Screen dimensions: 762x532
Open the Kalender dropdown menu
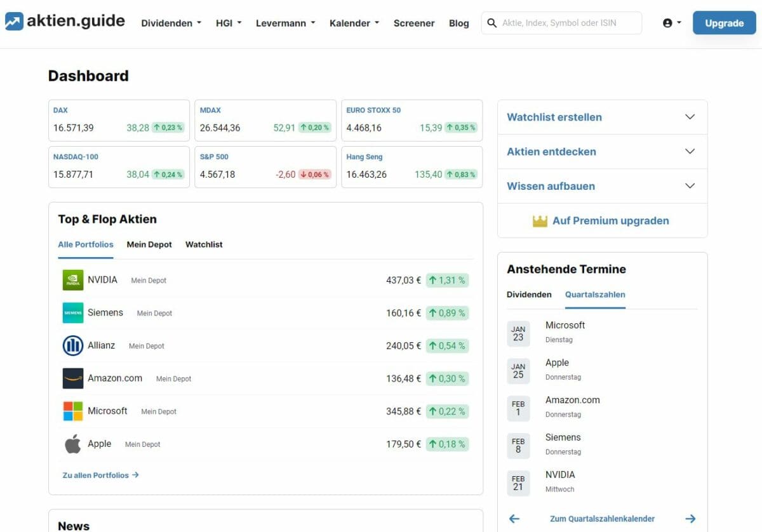pyautogui.click(x=353, y=23)
